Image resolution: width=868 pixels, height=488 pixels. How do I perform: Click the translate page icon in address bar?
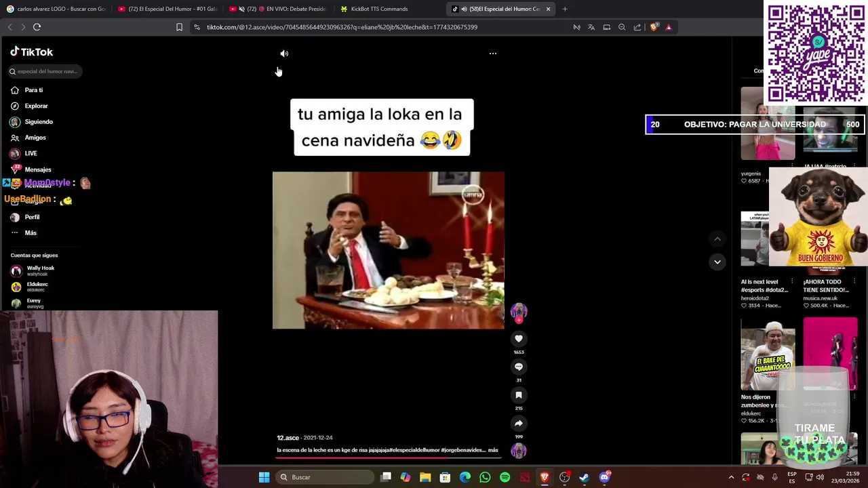(591, 27)
